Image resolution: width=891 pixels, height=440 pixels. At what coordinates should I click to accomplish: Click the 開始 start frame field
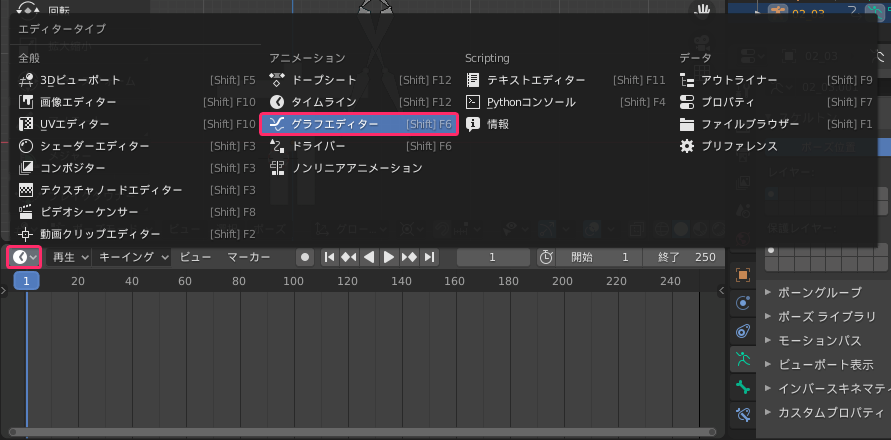point(599,258)
